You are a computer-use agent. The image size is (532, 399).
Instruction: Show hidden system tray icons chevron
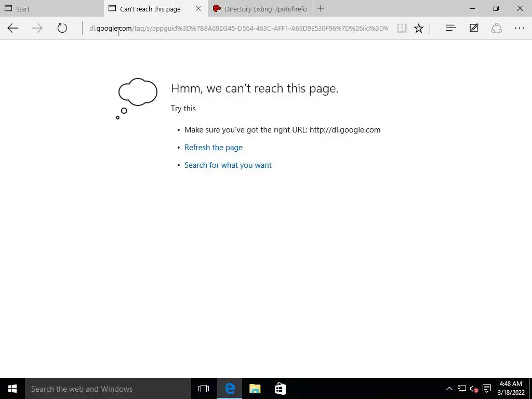point(449,389)
